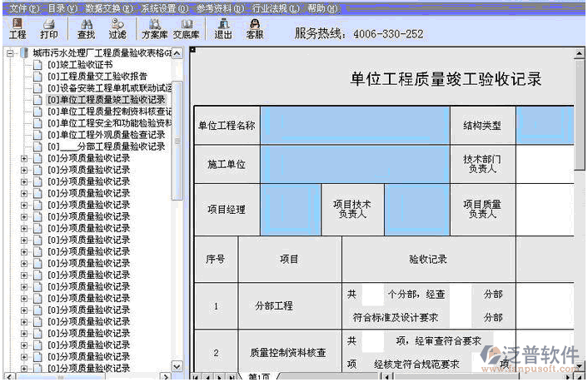Click the document icon beside [0]工程质量交工验收报告
The height and width of the screenshot is (382, 588).
point(37,77)
